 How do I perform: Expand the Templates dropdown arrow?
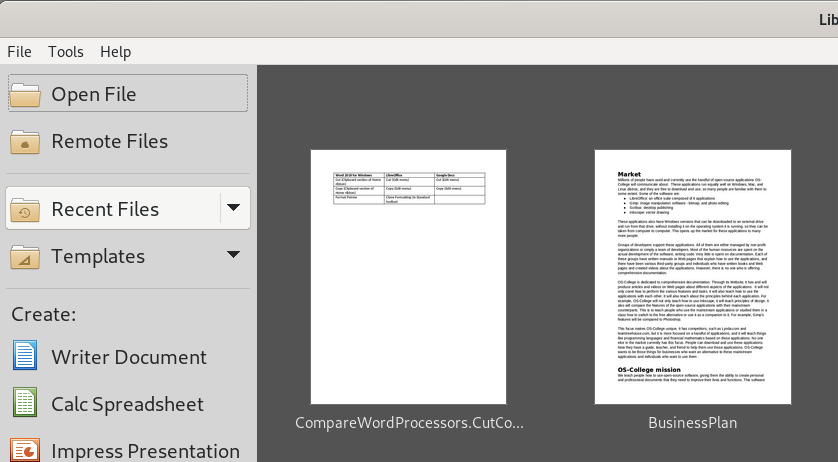pyautogui.click(x=234, y=255)
